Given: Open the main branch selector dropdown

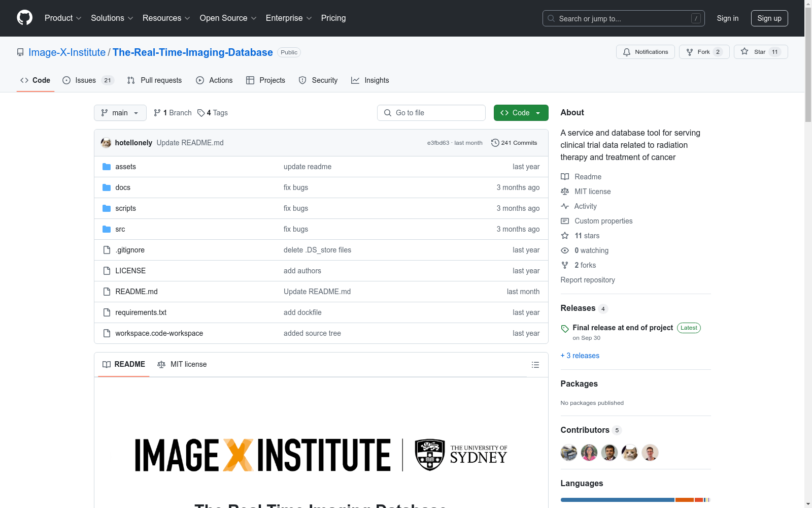Looking at the screenshot, I should (120, 113).
